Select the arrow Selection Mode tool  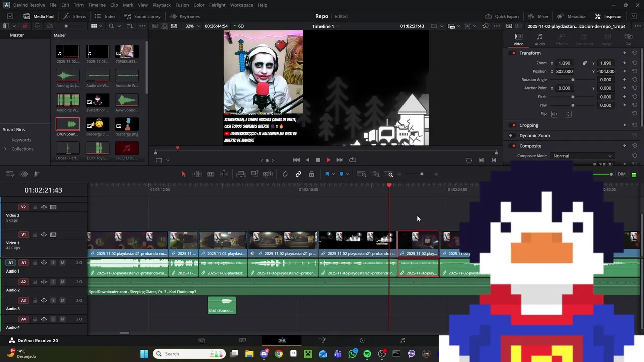[x=183, y=174]
